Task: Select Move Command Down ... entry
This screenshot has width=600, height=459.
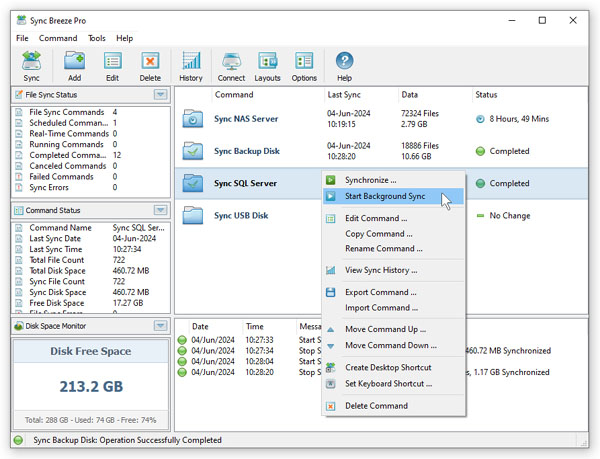Action: coord(393,345)
